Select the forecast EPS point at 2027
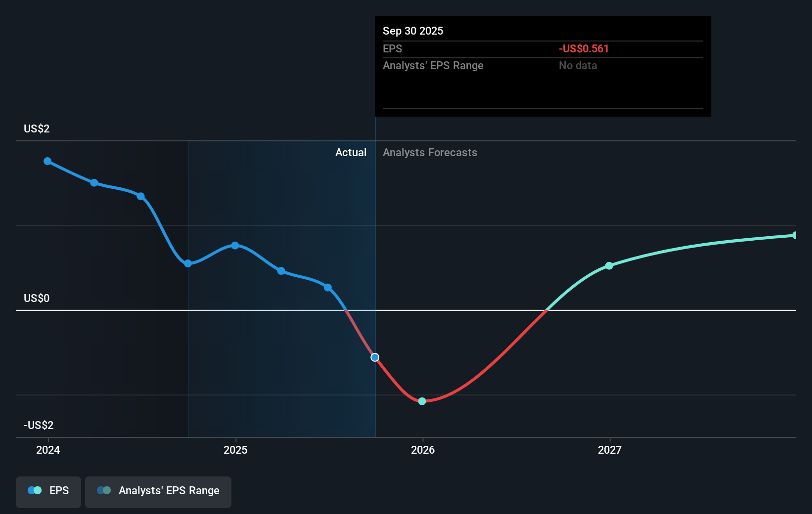The image size is (812, 514). click(x=609, y=266)
